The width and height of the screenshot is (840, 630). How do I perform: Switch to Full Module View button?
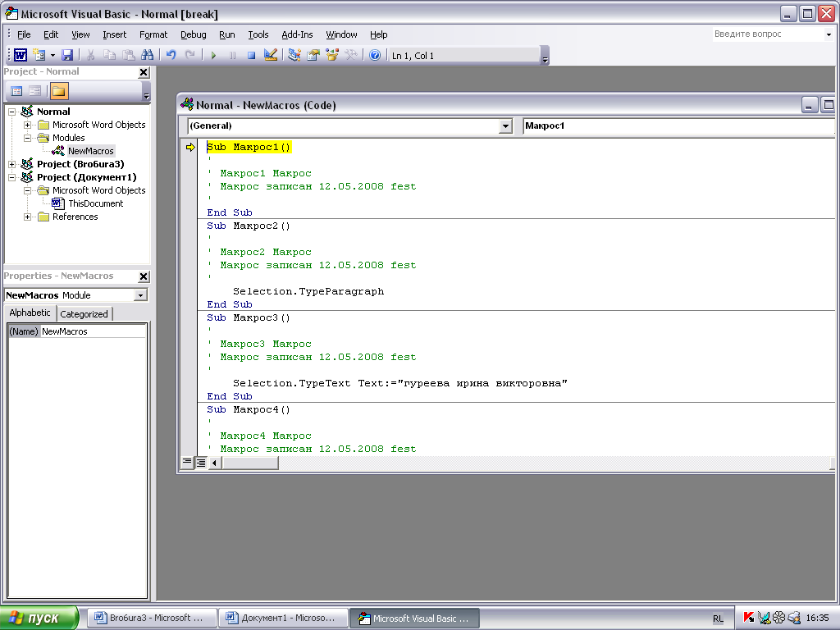tap(200, 462)
